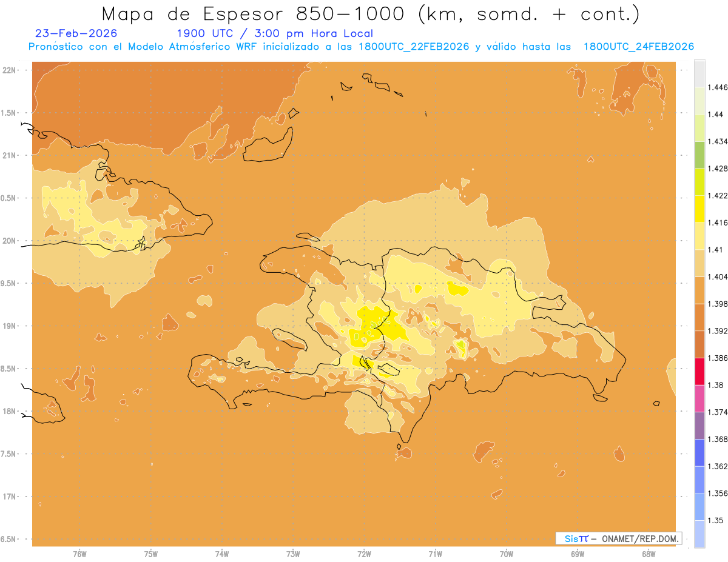
Task: Click the '70W' longitude label
Action: tap(507, 554)
